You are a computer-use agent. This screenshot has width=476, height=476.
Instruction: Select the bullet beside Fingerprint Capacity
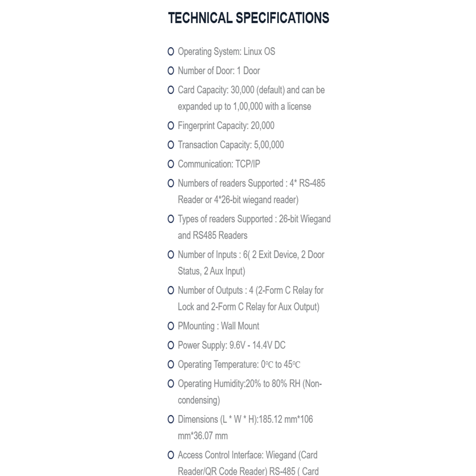(x=170, y=125)
